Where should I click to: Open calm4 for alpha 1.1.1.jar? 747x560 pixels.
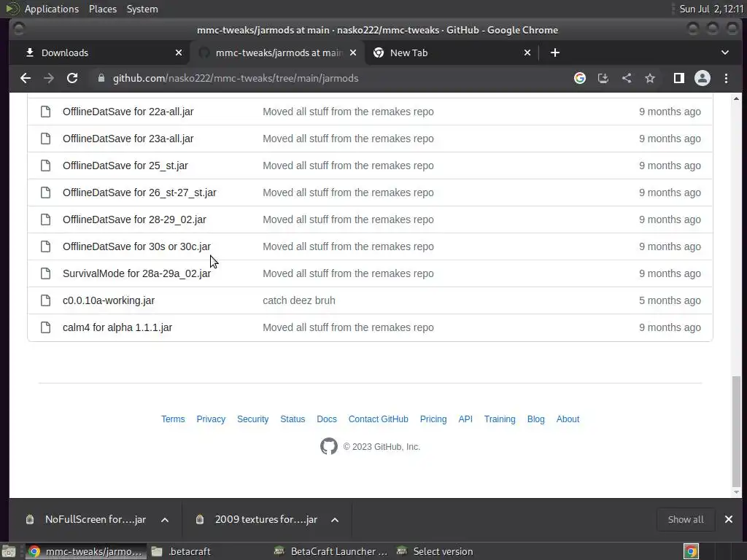tap(117, 327)
